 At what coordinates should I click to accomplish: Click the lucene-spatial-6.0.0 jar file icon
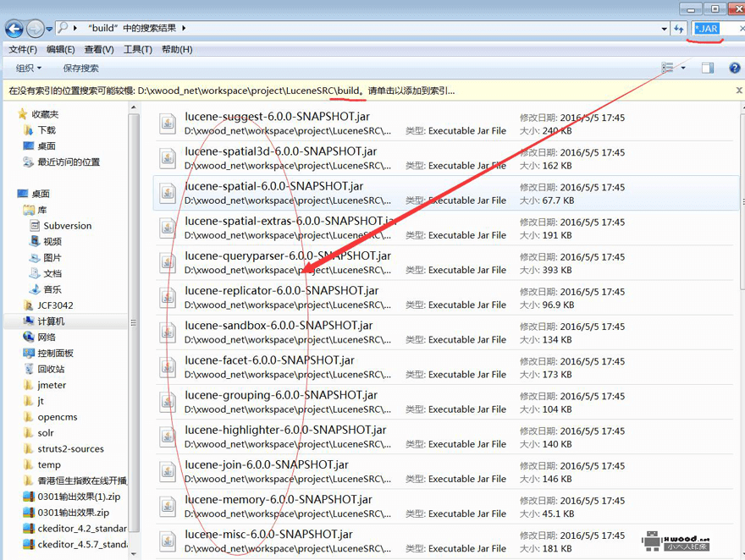pos(168,193)
